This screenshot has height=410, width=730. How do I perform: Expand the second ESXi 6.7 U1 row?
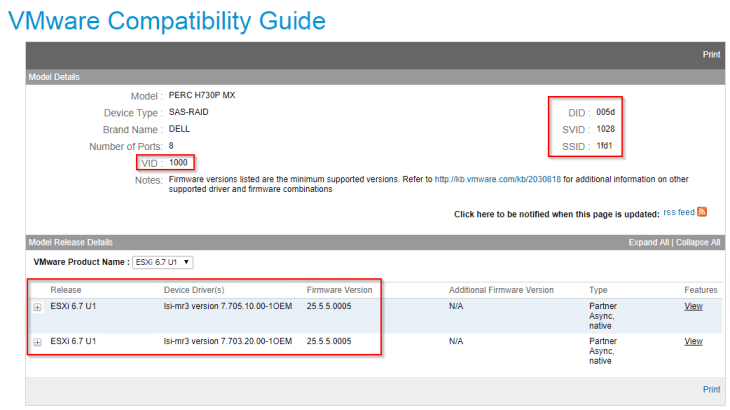38,342
